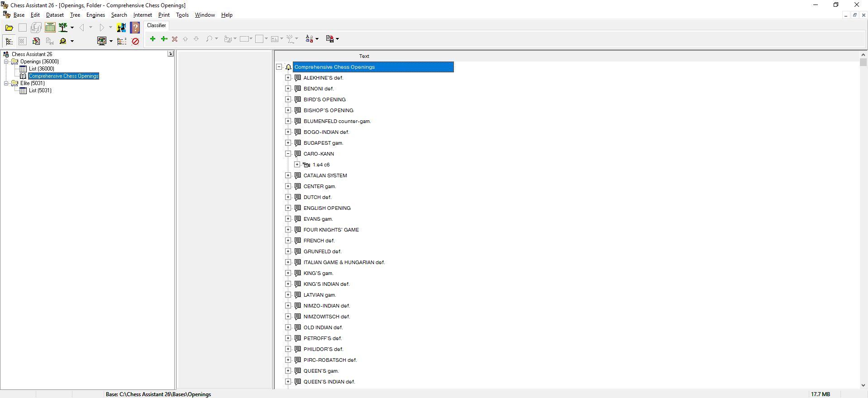Click the red X delete icon
Image resolution: width=868 pixels, height=398 pixels.
coord(175,39)
